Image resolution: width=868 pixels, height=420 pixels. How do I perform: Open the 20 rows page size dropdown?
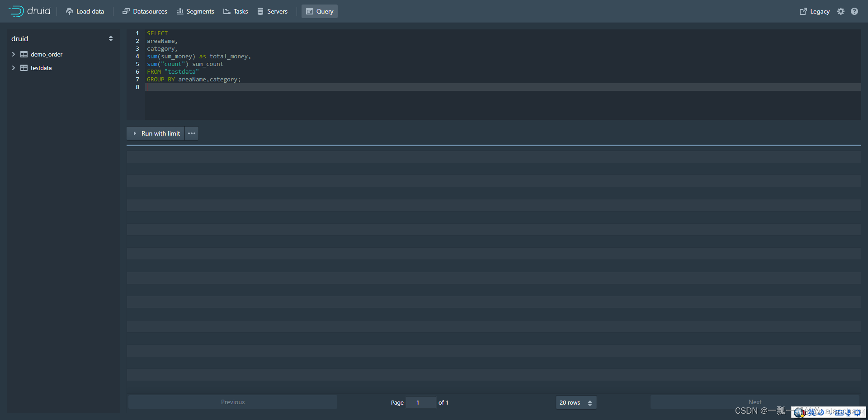point(576,402)
